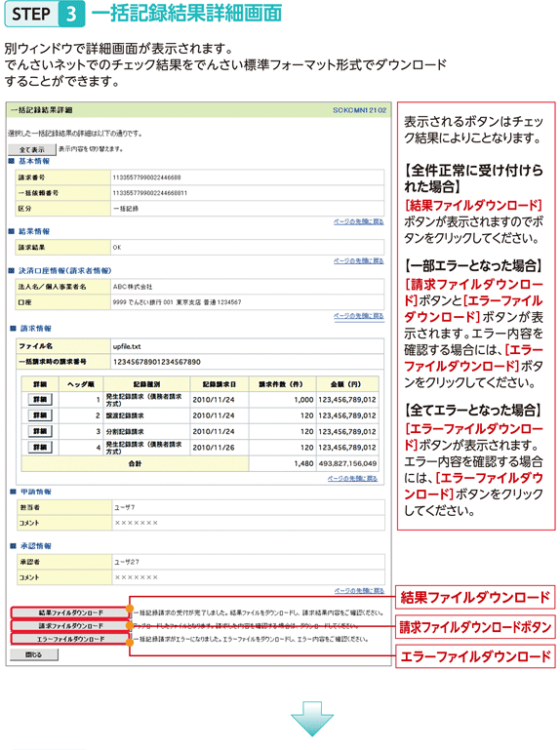Click the 基本情報 section heading
Screen dimensions: 560x750
pyautogui.click(x=34, y=162)
